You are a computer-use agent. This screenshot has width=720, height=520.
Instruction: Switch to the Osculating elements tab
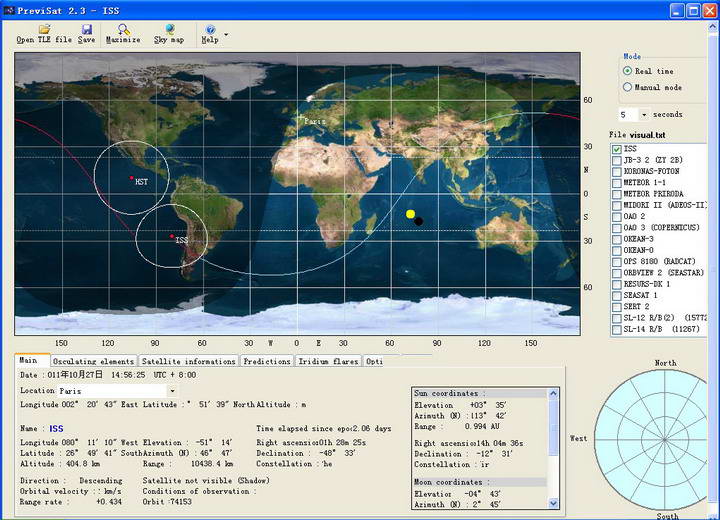(x=93, y=361)
